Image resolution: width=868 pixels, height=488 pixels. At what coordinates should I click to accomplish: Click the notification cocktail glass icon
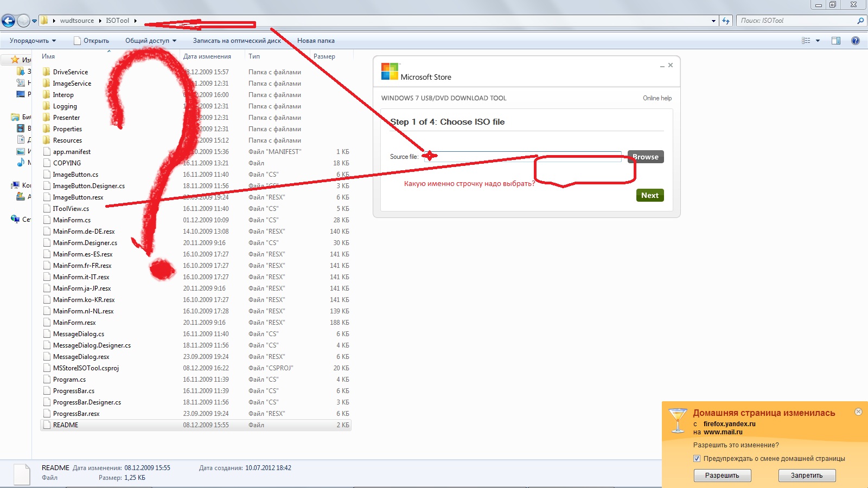tap(678, 421)
